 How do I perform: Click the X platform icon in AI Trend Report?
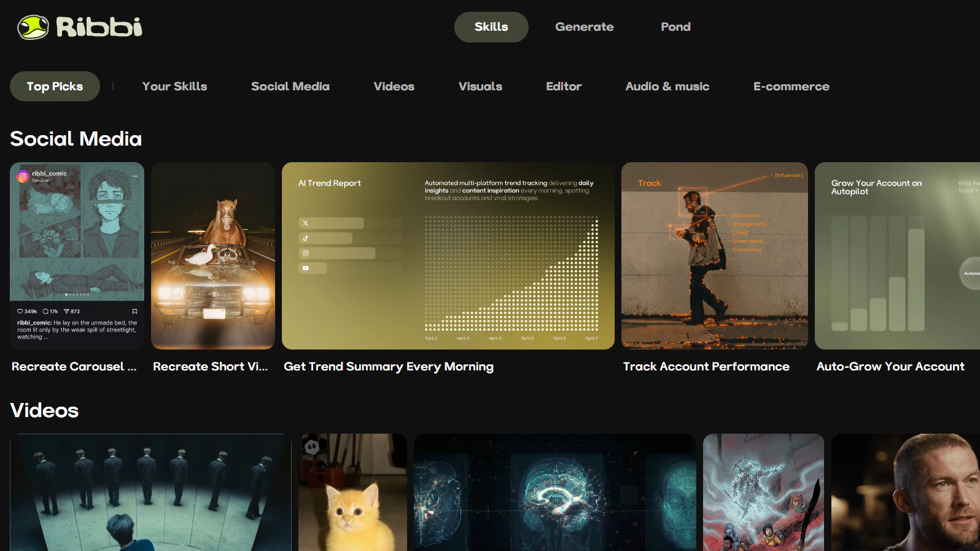tap(305, 223)
